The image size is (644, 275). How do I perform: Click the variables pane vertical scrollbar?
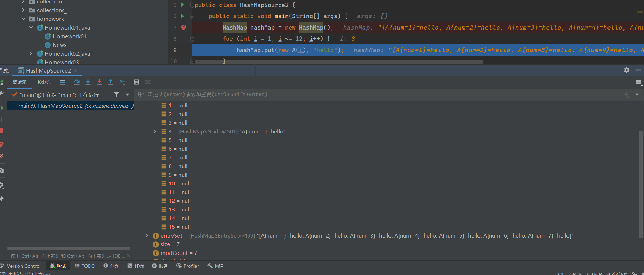point(641,184)
